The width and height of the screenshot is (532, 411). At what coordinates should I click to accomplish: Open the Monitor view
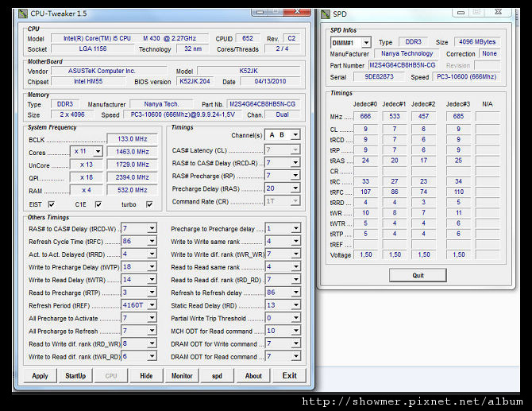(182, 375)
